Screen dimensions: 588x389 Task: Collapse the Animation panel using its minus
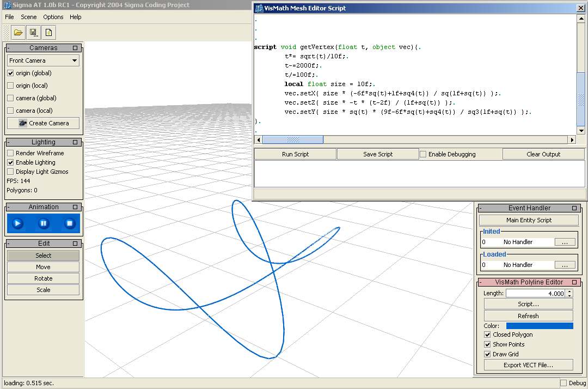(x=9, y=207)
